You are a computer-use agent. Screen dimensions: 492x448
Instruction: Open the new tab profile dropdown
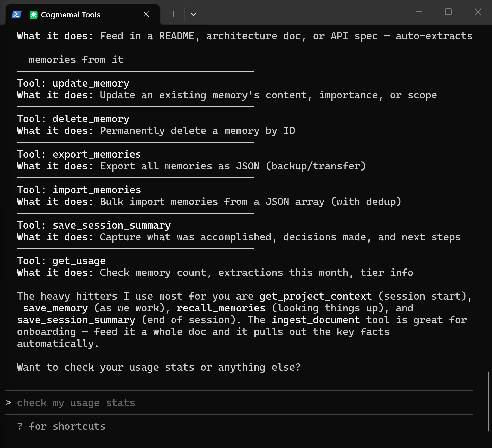tap(194, 14)
